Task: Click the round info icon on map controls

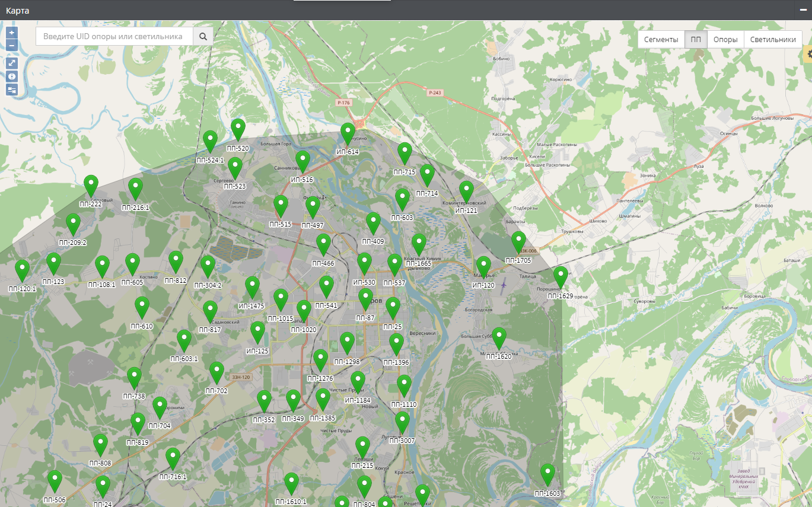Action: point(12,76)
